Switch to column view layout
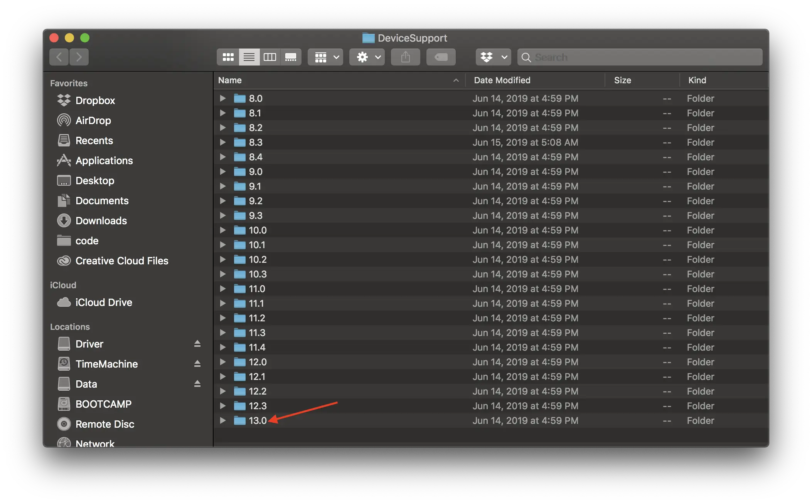The height and width of the screenshot is (504, 812). point(270,57)
